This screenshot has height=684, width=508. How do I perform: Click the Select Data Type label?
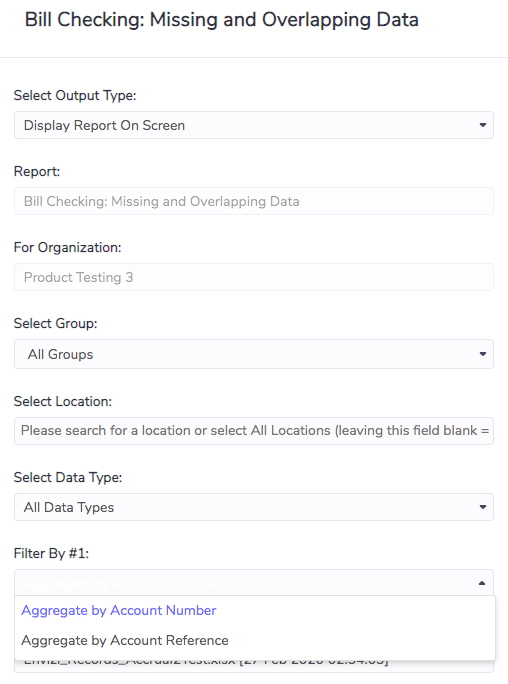[68, 477]
